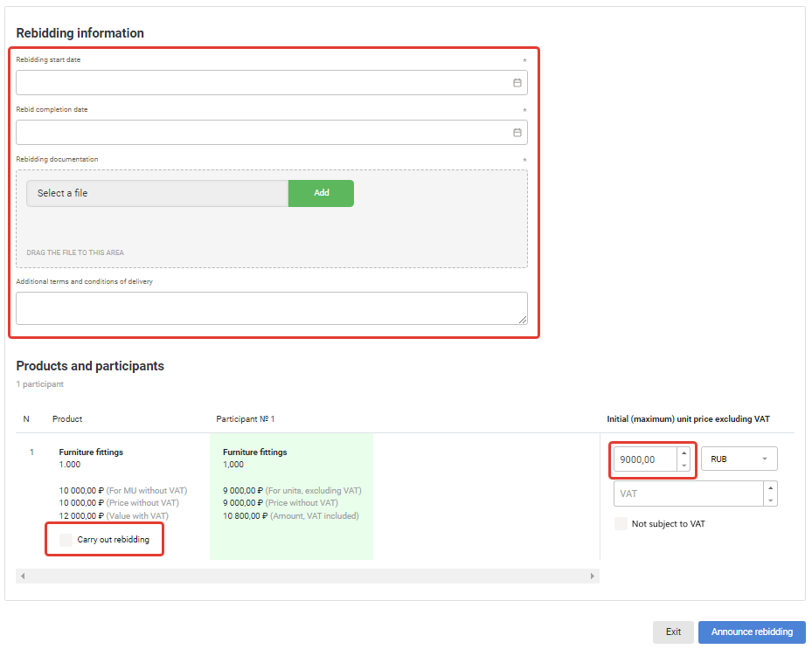This screenshot has width=812, height=649.
Task: Click the Rebid completion date field
Action: [x=271, y=133]
